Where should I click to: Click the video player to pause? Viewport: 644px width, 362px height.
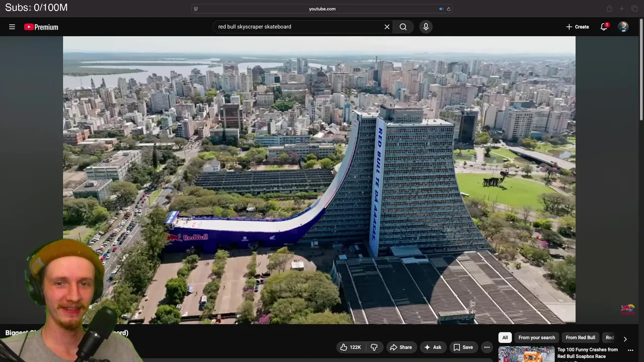click(319, 179)
